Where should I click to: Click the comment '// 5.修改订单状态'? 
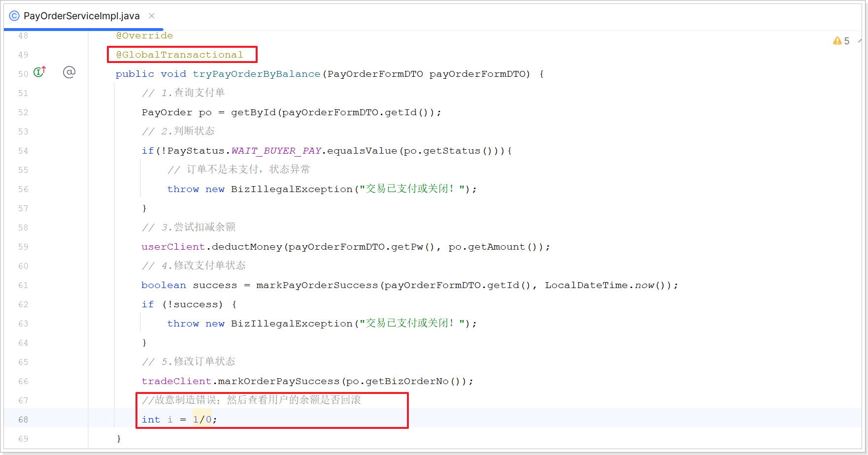click(189, 361)
